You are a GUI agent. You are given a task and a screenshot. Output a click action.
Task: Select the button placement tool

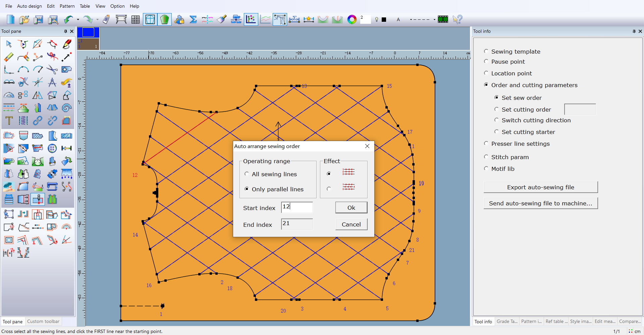pyautogui.click(x=52, y=148)
